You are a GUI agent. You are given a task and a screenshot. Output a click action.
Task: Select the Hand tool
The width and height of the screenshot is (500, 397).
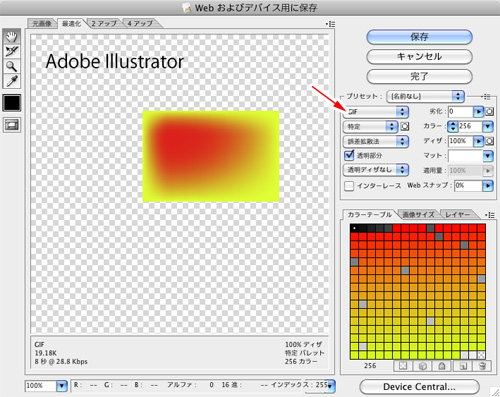(12, 36)
